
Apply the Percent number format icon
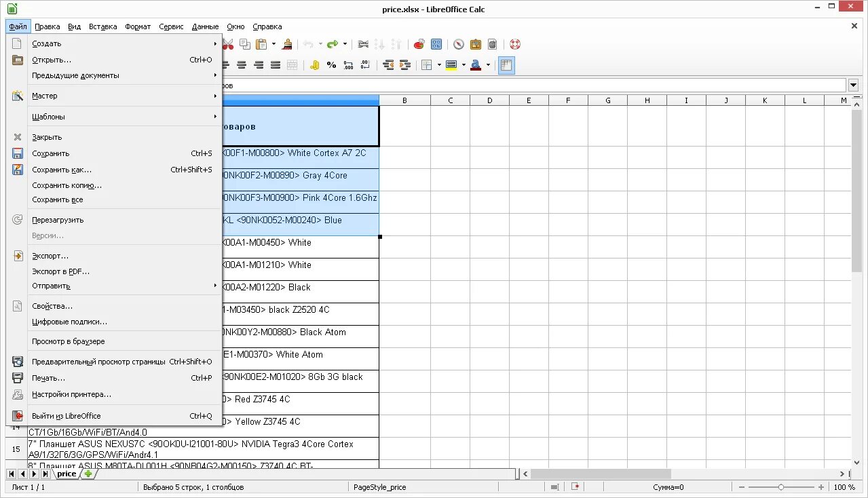[331, 65]
